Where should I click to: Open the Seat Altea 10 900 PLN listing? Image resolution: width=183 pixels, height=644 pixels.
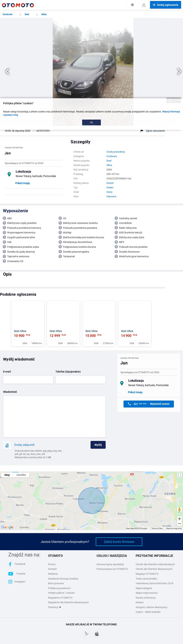coord(28,323)
